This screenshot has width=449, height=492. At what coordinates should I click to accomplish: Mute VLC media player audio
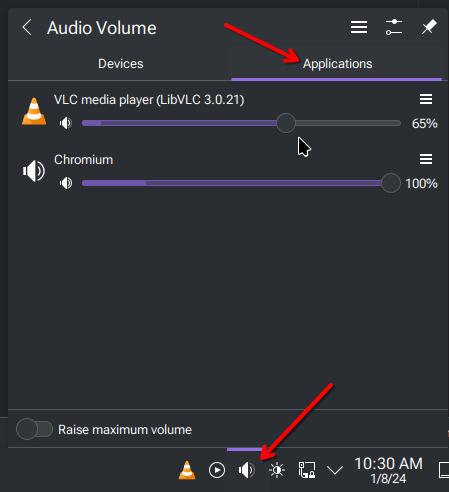click(66, 123)
